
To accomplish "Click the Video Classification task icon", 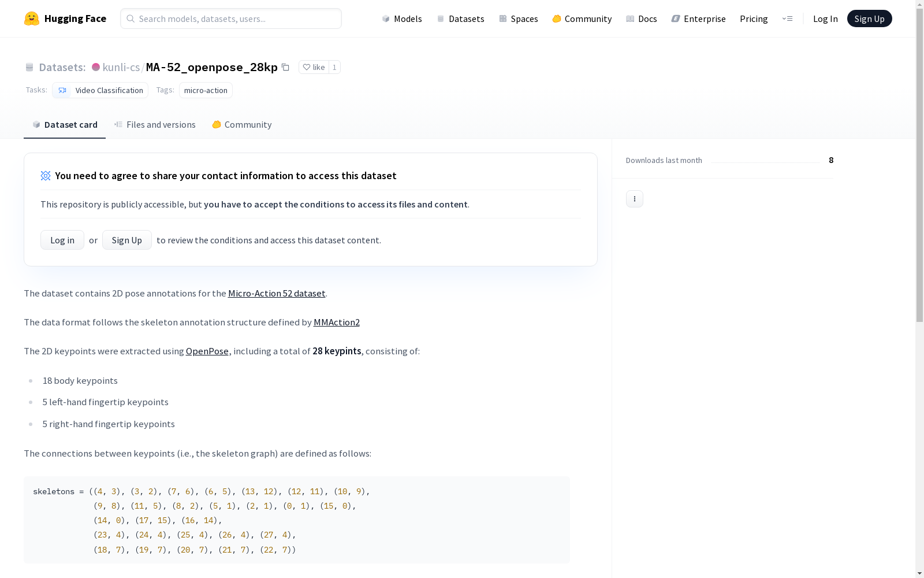I will [x=62, y=90].
